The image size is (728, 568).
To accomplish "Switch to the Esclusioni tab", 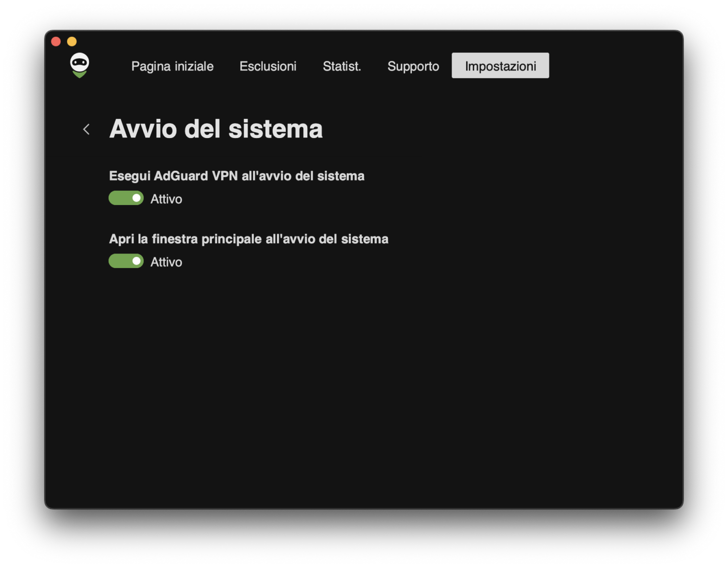I will pyautogui.click(x=268, y=66).
